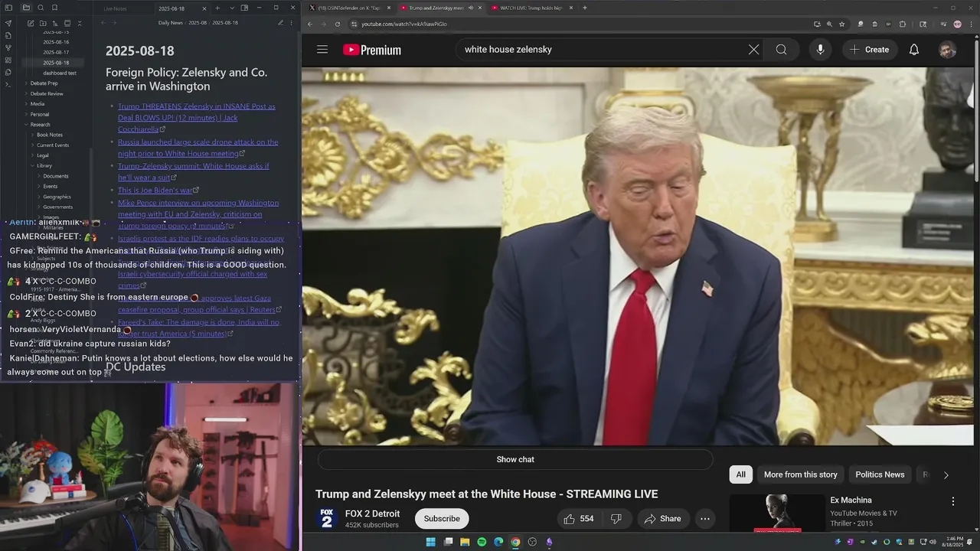The image size is (980, 551).
Task: Expand the Media folder
Action: pyautogui.click(x=38, y=103)
